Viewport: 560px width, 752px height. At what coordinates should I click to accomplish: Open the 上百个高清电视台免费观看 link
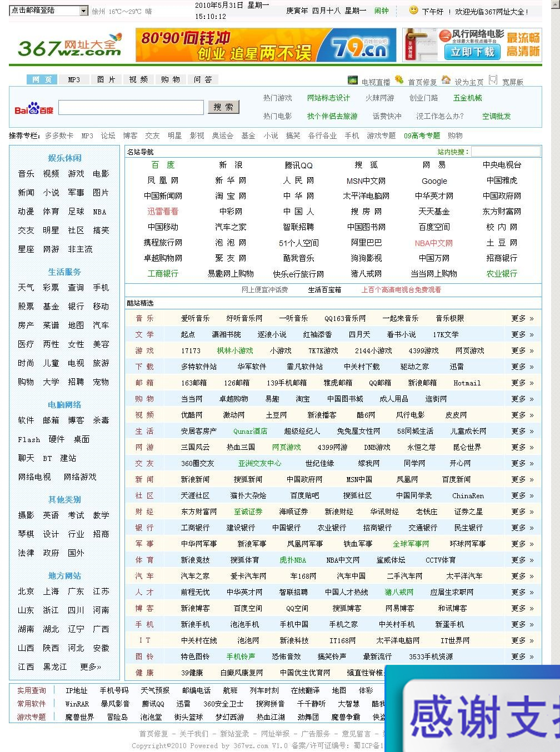pyautogui.click(x=401, y=290)
